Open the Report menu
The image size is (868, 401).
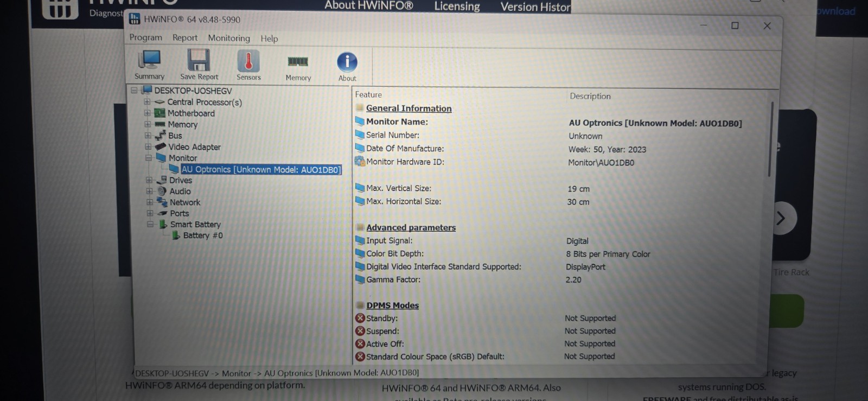(x=185, y=37)
